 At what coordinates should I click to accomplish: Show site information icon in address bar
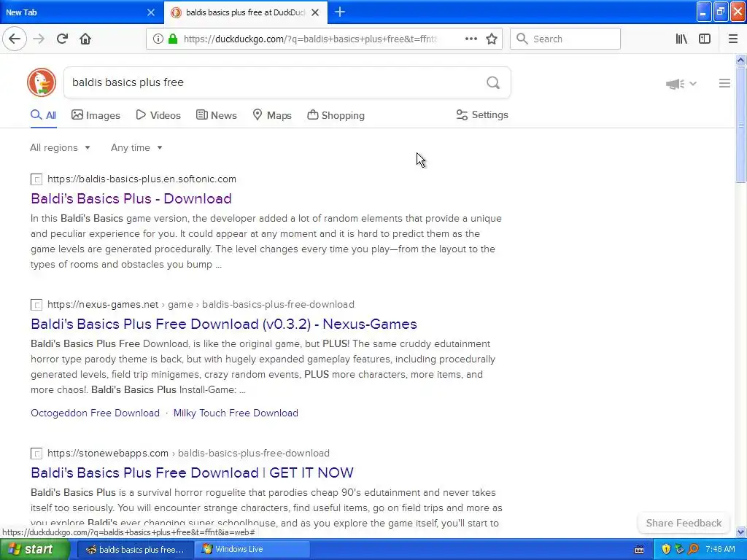click(158, 39)
